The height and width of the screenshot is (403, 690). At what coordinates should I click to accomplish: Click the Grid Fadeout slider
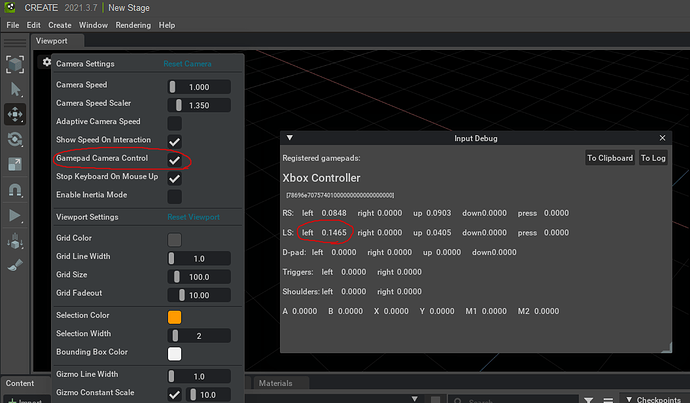click(199, 295)
